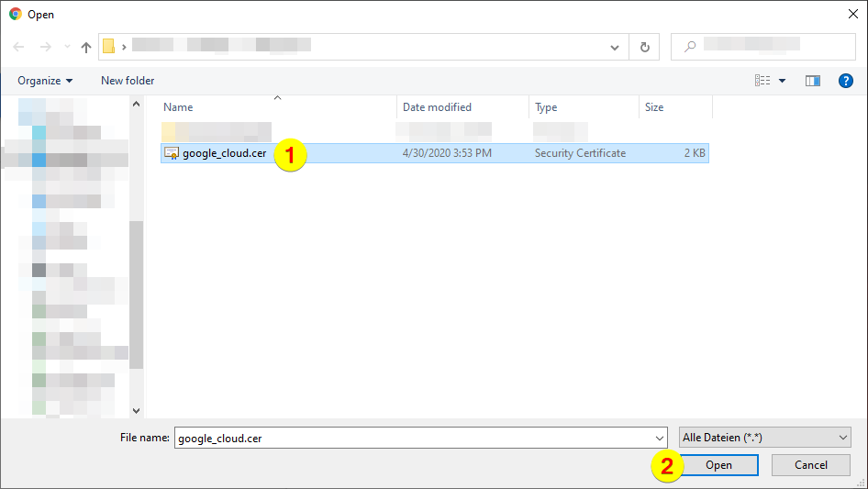Open the Alle Dateien file type dropdown
The width and height of the screenshot is (868, 489).
click(765, 439)
